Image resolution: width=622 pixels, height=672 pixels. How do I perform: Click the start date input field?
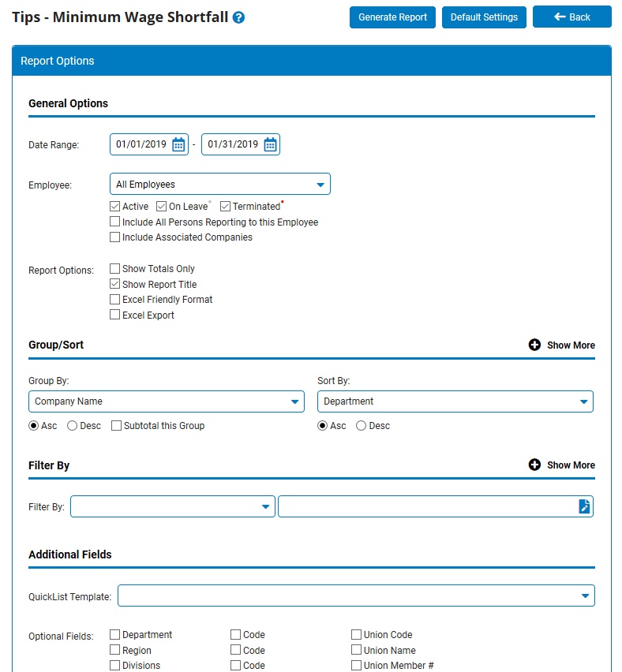coord(141,144)
